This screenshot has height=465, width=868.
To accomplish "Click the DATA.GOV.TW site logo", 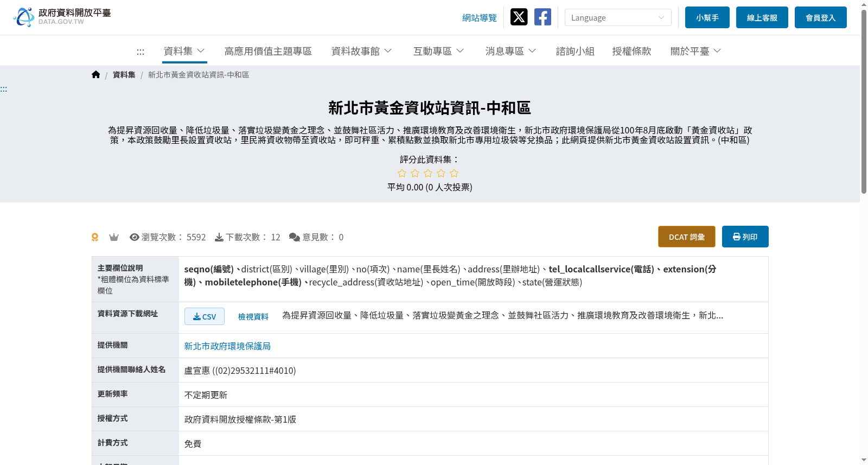I will click(62, 17).
